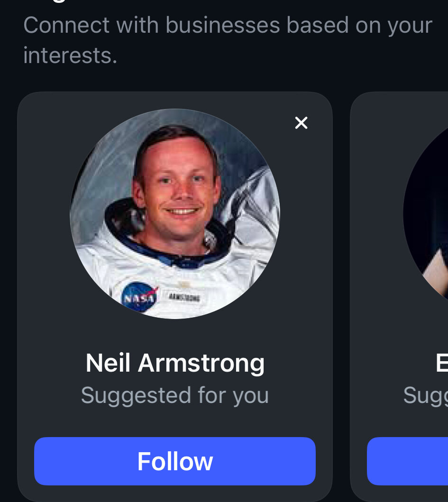Viewport: 448px width, 502px height.
Task: Select the second suggestion card on the right
Action: [x=399, y=297]
